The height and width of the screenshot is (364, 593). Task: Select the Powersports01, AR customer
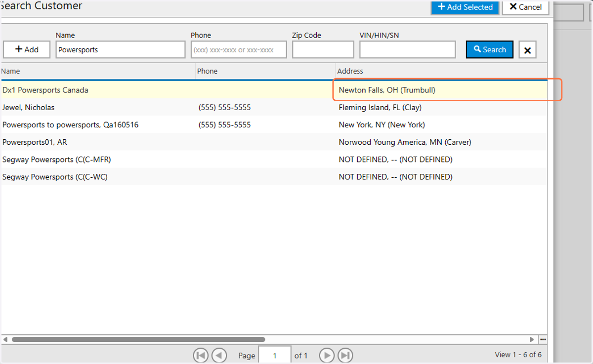point(274,142)
